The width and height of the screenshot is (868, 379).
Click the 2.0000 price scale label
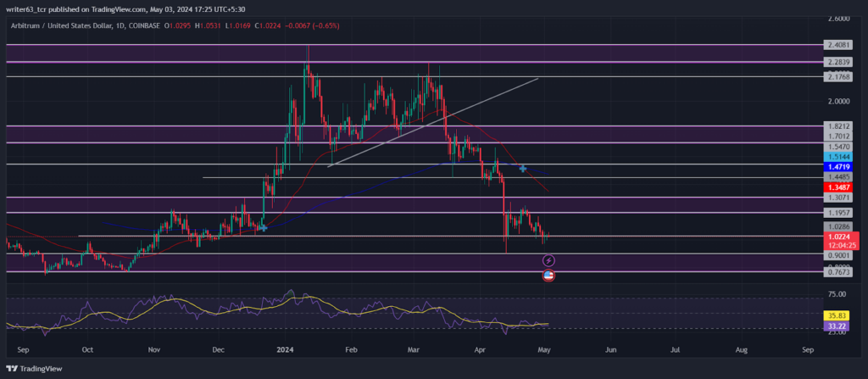[x=837, y=102]
